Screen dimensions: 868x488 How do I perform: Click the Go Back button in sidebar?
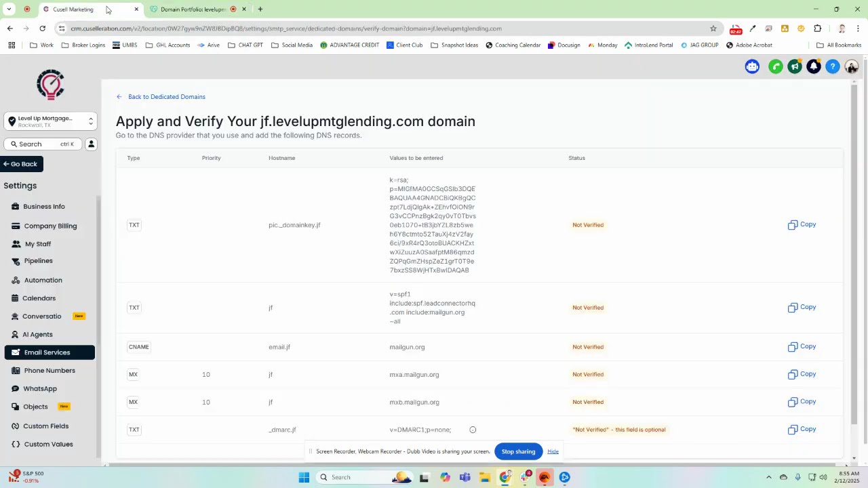(21, 164)
